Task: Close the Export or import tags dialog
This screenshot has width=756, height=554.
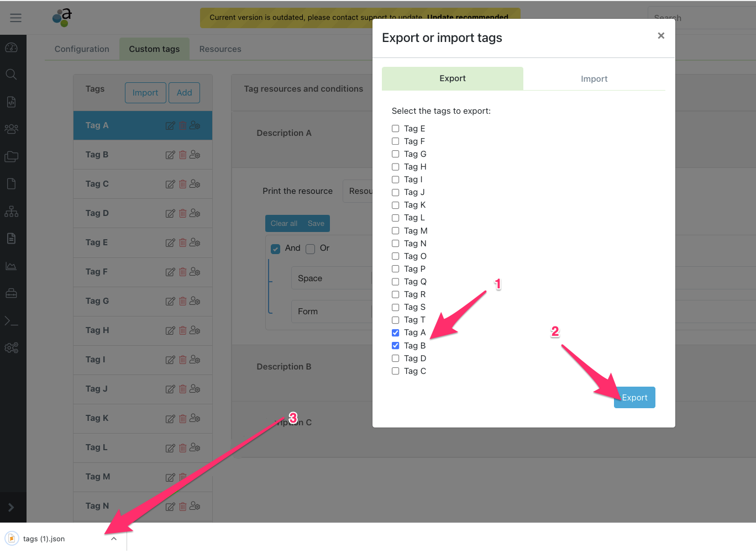Action: pos(660,36)
